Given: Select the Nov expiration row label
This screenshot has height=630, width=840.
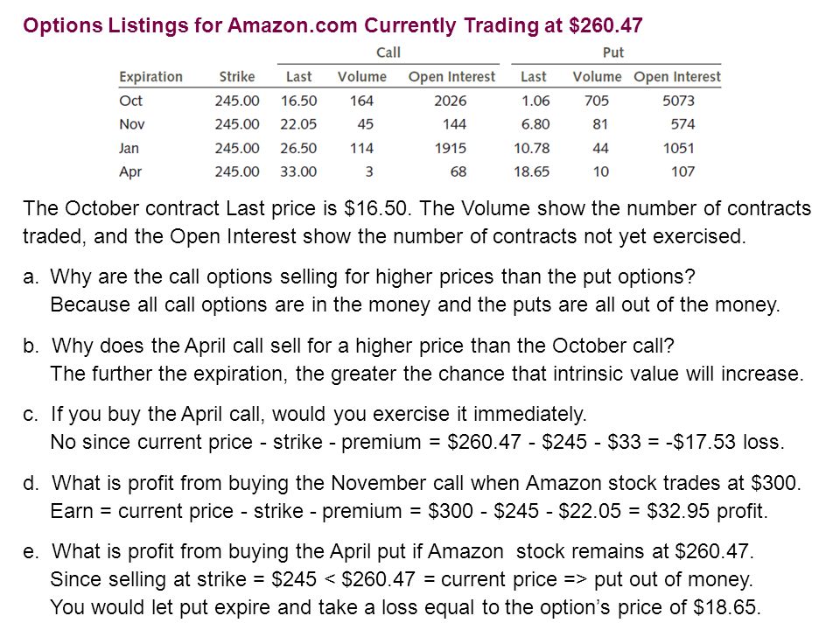Looking at the screenshot, I should pyautogui.click(x=132, y=124).
